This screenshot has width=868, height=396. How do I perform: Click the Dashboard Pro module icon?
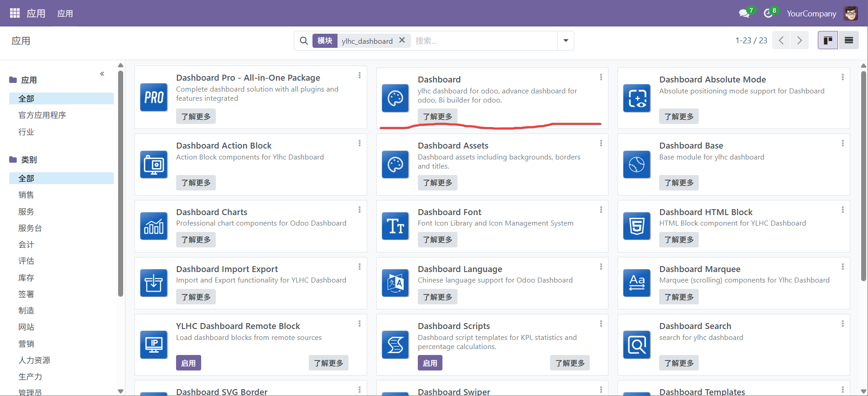coord(154,98)
